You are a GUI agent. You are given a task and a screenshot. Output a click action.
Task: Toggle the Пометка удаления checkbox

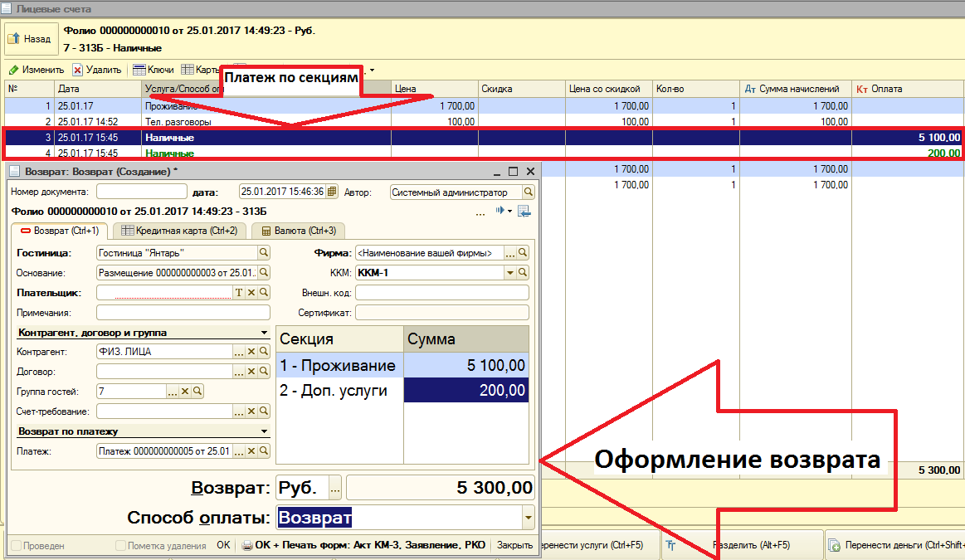[120, 545]
